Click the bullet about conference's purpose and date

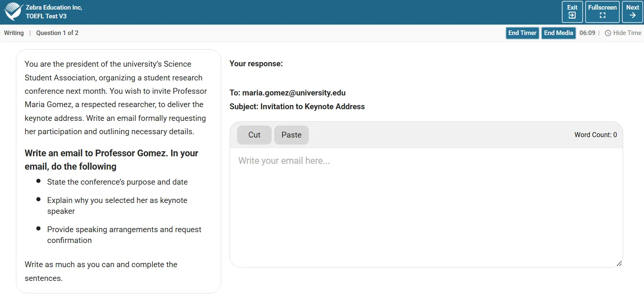point(117,182)
